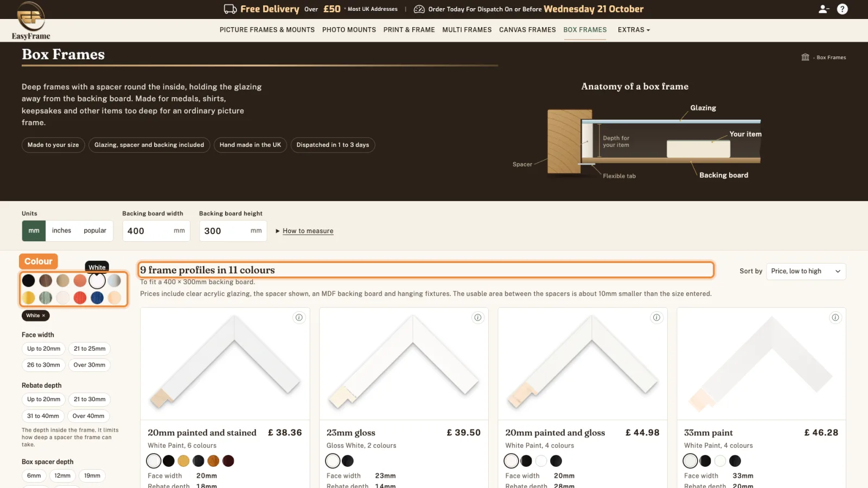The image size is (868, 488).
Task: Open 20mm painted and stained product title
Action: [202, 433]
